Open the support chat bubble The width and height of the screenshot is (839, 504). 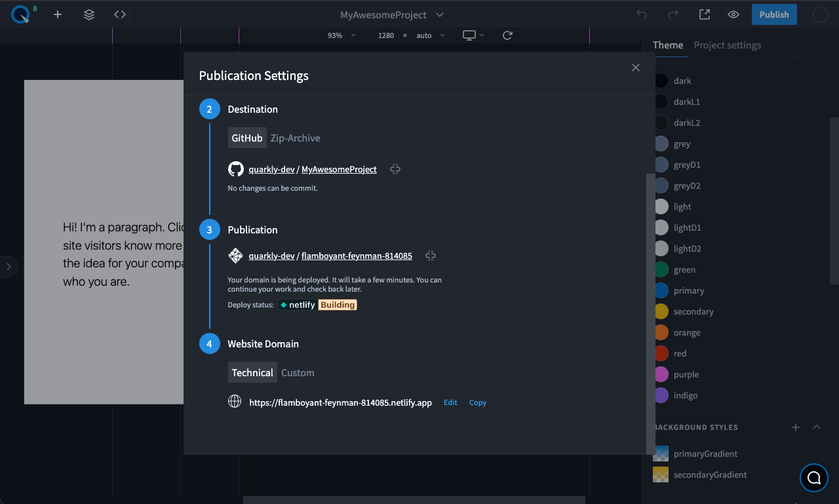814,478
